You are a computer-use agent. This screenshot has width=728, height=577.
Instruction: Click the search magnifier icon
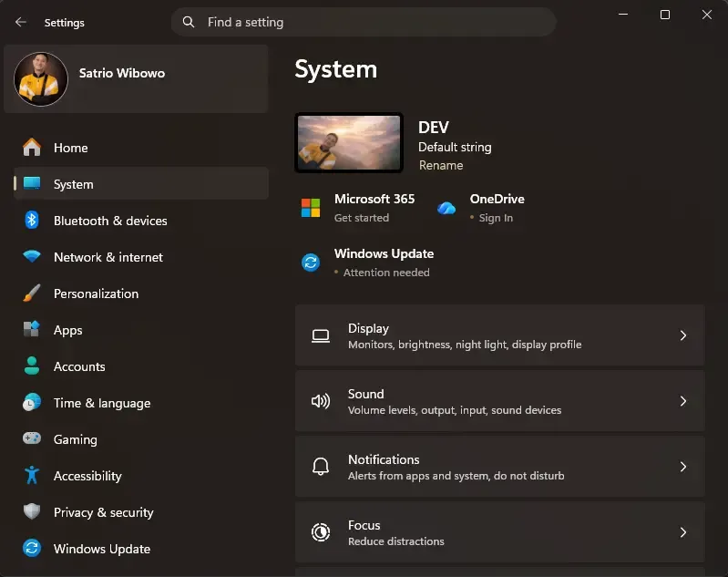click(188, 22)
